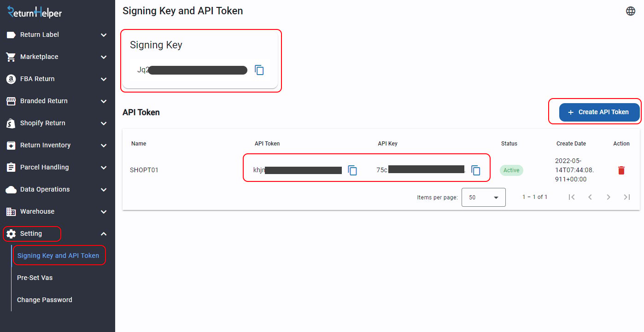Click the masked khjn API Token value
The image size is (644, 332).
pos(298,170)
